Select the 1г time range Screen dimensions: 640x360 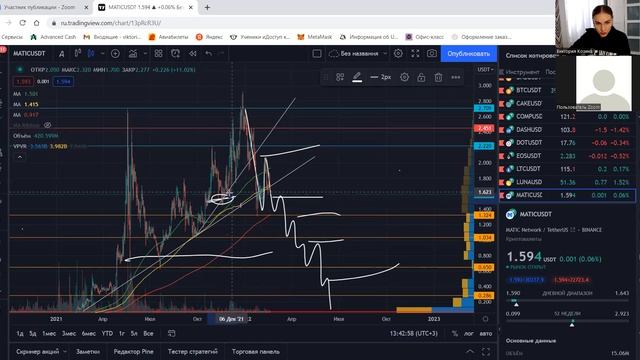coord(122,333)
